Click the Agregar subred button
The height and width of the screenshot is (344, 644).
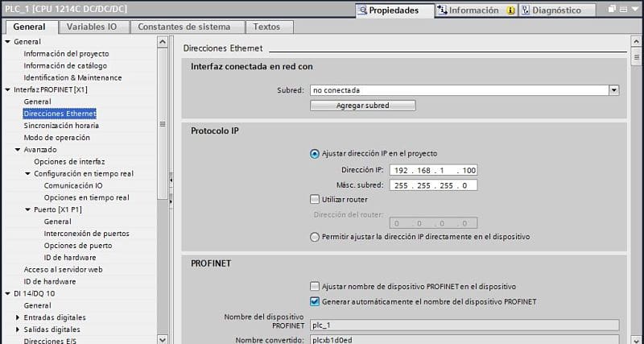click(x=362, y=106)
